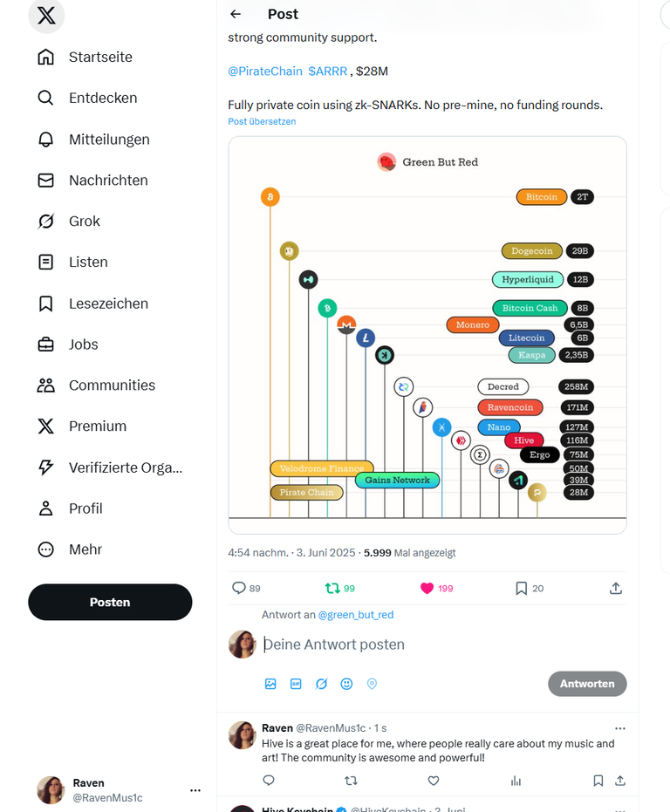Toggle the bookmark icon showing 20
This screenshot has height=812, width=670.
[522, 588]
